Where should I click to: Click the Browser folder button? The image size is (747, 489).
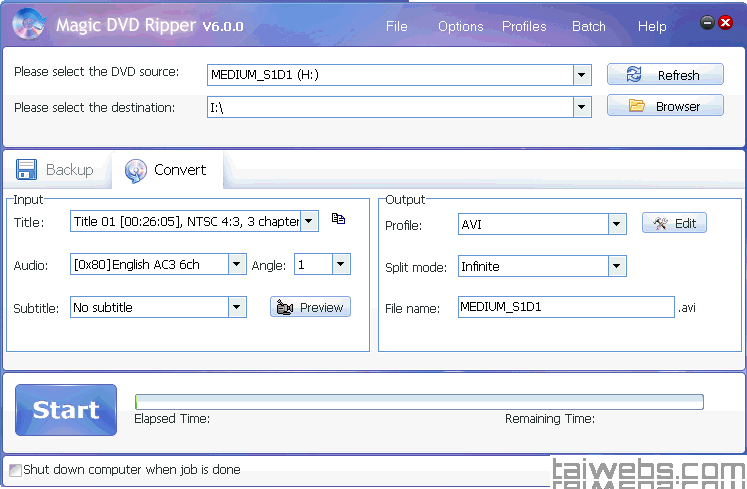tap(665, 106)
